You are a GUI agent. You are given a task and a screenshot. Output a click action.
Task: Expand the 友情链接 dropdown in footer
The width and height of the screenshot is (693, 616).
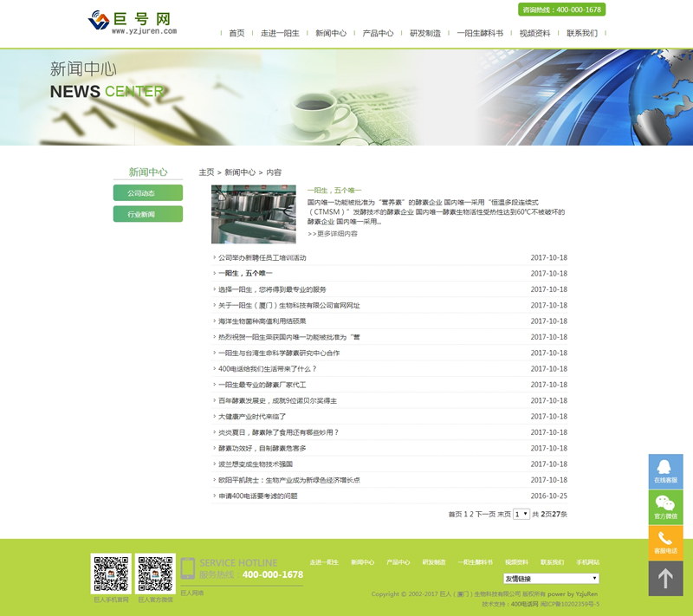551,578
